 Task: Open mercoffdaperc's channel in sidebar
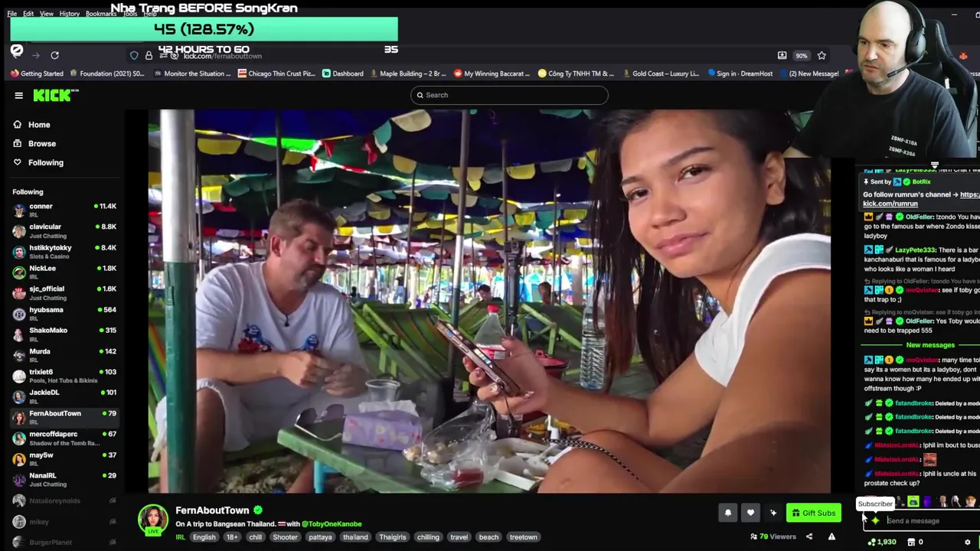65,438
